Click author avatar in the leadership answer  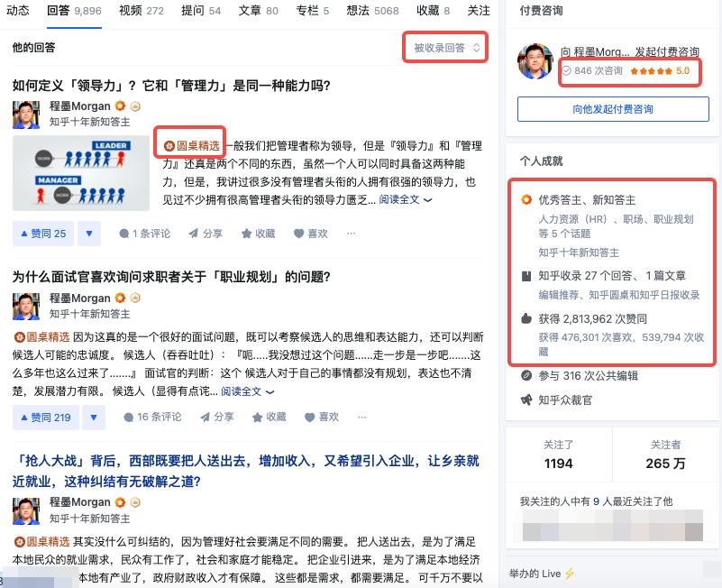click(x=26, y=115)
